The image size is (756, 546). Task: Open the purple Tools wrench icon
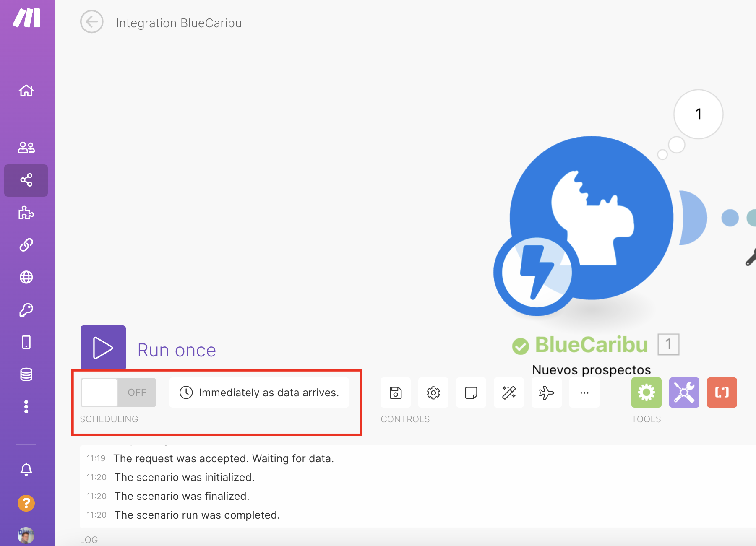tap(684, 393)
